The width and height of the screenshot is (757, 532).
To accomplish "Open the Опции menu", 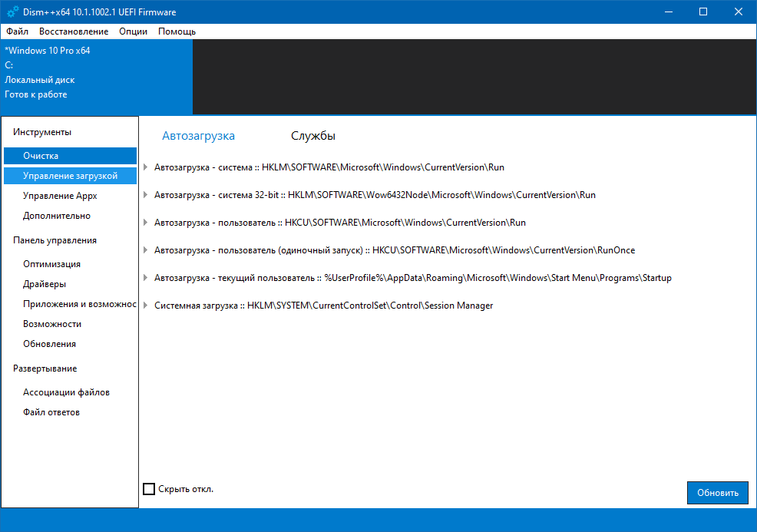I will 134,31.
